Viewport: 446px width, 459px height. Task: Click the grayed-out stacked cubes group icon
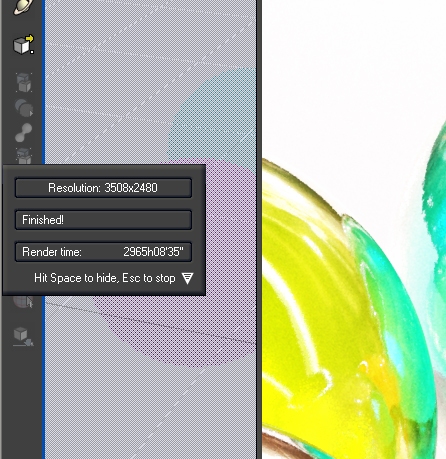tap(24, 82)
